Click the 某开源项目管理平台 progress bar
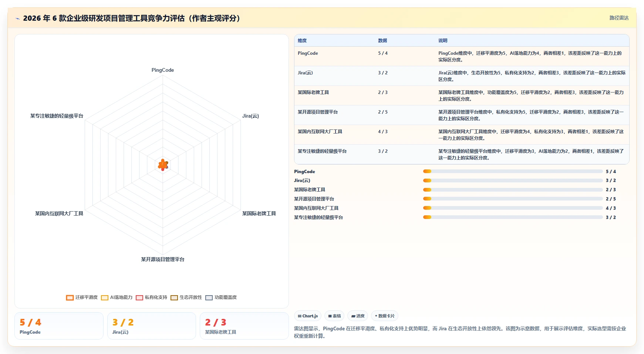The height and width of the screenshot is (354, 644). pyautogui.click(x=513, y=199)
